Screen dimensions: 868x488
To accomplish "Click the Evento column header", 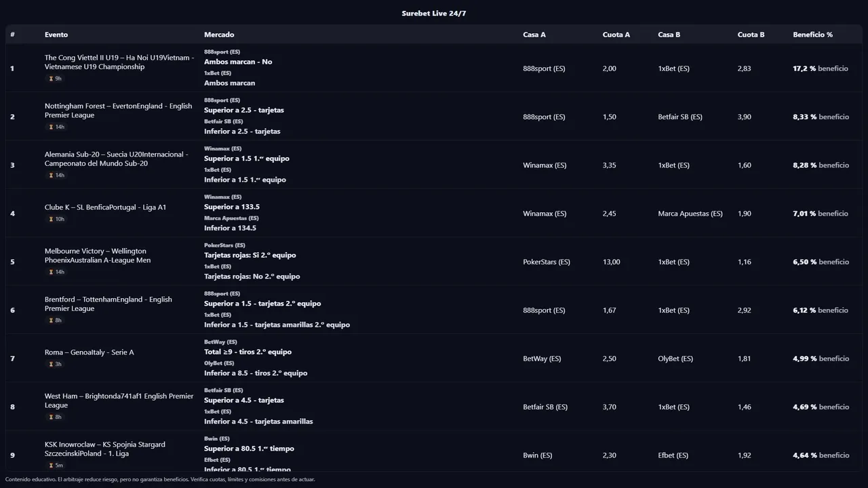I will 56,35.
